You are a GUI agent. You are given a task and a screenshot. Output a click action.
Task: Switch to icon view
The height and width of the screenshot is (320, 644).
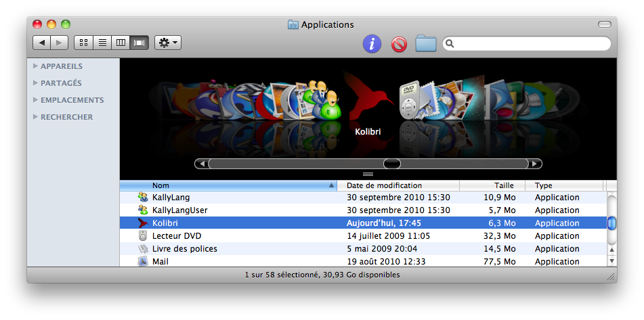click(83, 43)
